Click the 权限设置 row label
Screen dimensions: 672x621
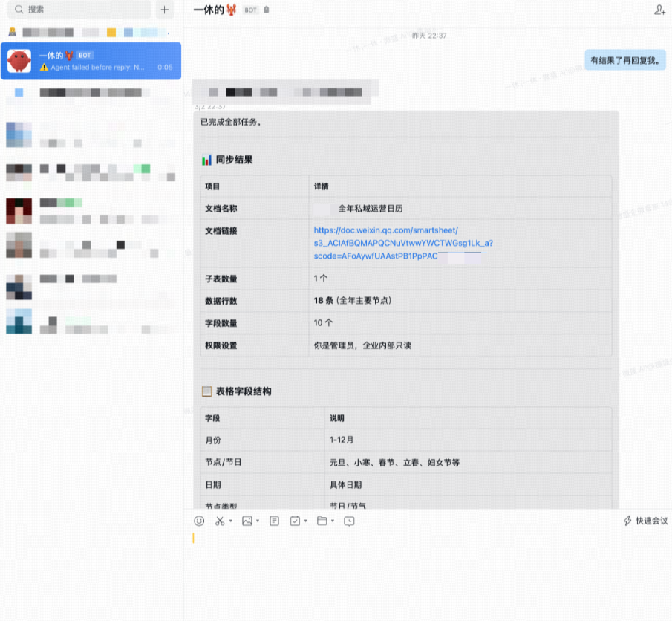click(221, 345)
